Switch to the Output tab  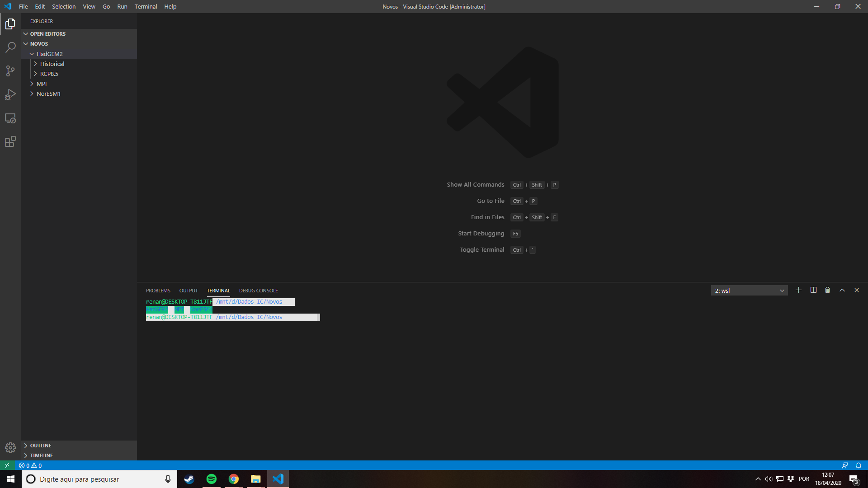(189, 291)
